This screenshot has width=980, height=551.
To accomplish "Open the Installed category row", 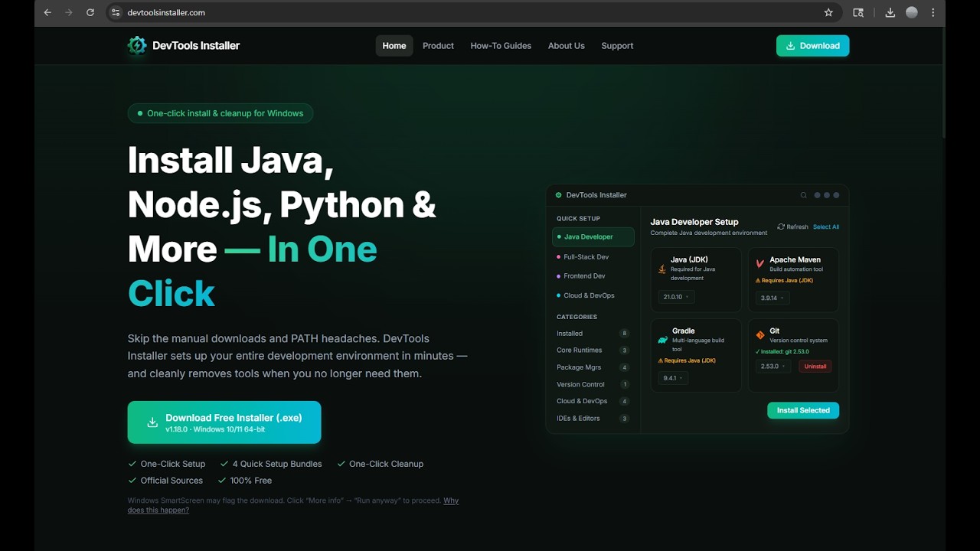I will point(593,334).
